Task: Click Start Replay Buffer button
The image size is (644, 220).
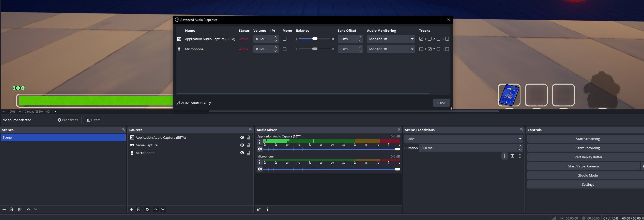Action: [x=588, y=157]
